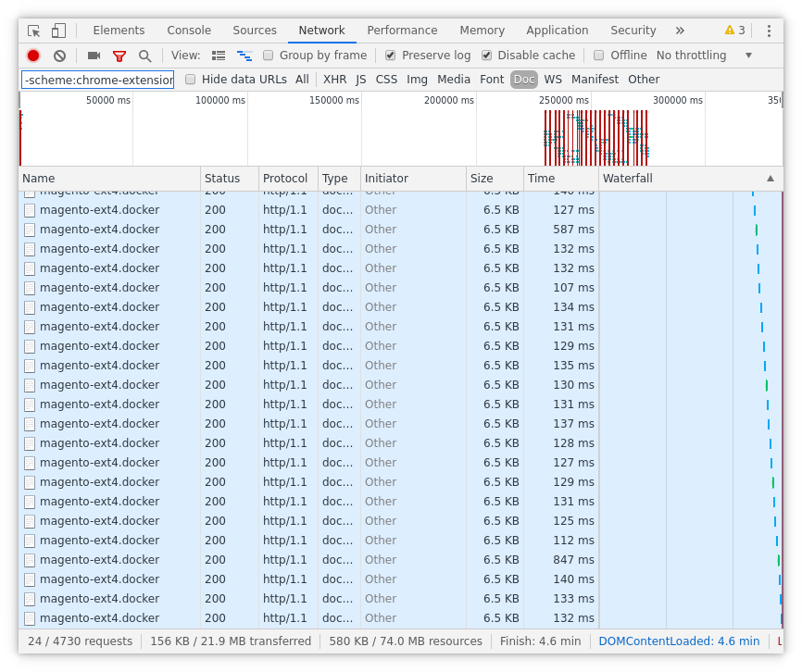The width and height of the screenshot is (802, 672).
Task: Open the network search magnifier
Action: tap(145, 56)
